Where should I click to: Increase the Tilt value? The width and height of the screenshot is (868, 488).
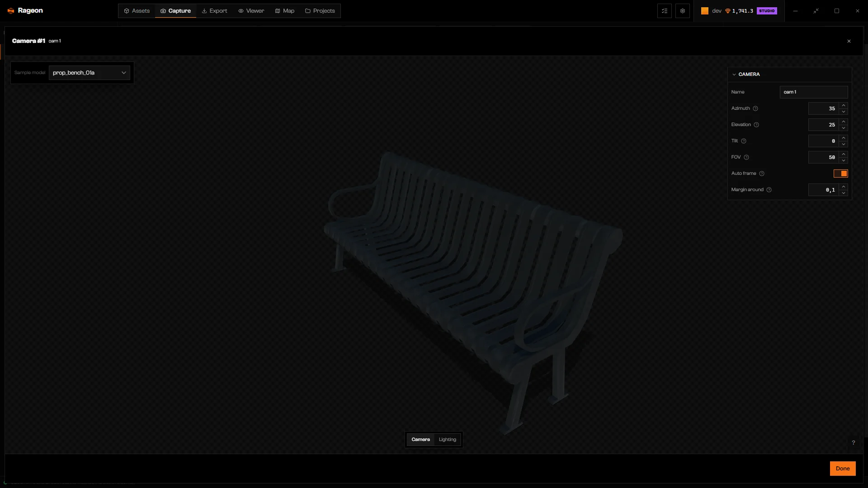(843, 138)
